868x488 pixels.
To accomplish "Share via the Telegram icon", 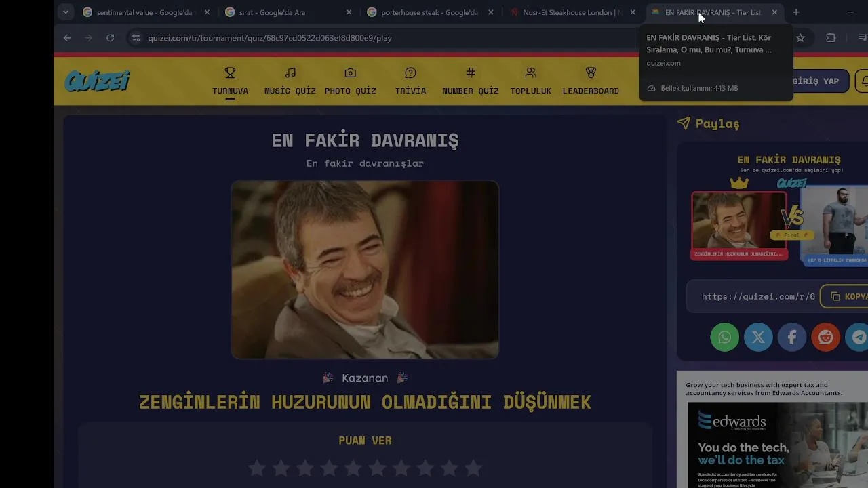I will click(858, 337).
